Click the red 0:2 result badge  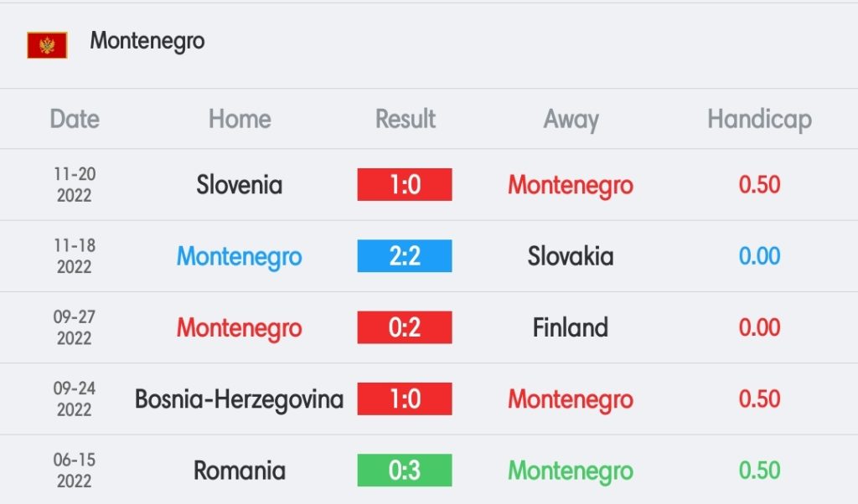click(x=405, y=327)
